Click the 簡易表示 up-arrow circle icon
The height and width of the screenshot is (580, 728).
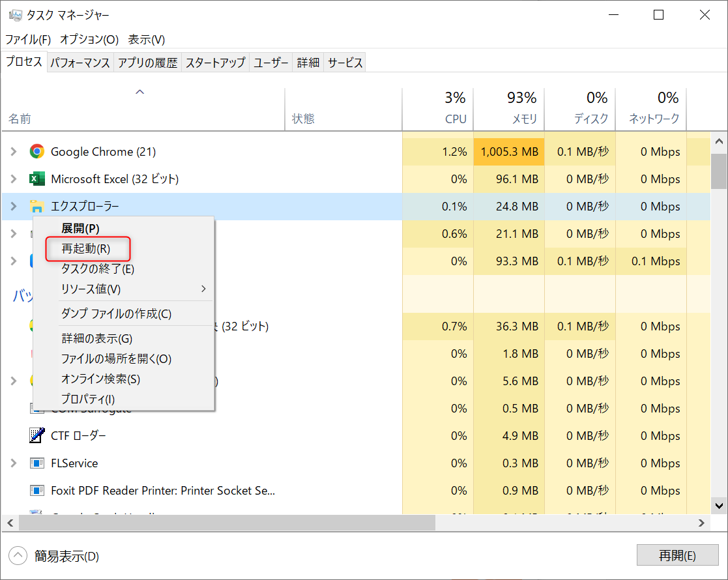click(x=18, y=556)
